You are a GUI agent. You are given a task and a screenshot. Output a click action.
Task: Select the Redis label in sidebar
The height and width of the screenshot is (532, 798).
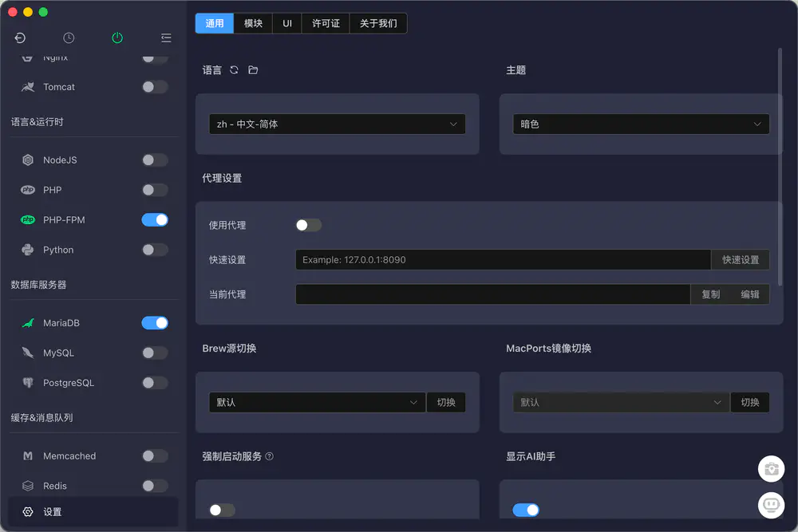[55, 486]
